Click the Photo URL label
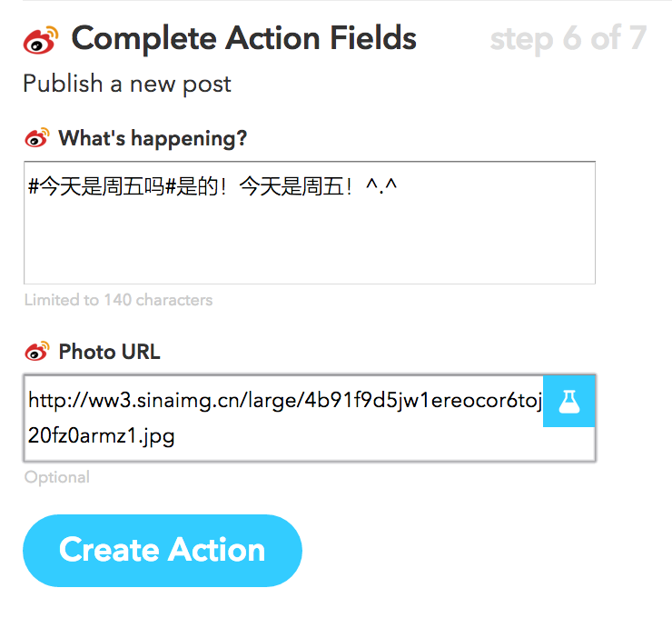This screenshot has width=672, height=618. pos(109,352)
